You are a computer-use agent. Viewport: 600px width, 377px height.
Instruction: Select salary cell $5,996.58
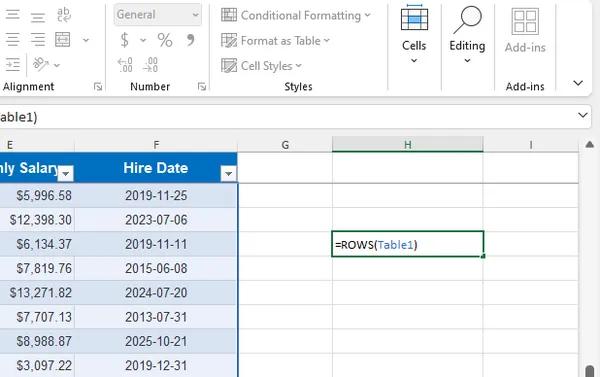(x=37, y=196)
